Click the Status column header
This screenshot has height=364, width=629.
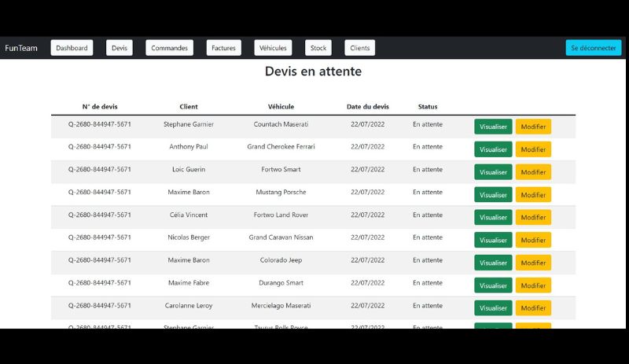pos(428,107)
